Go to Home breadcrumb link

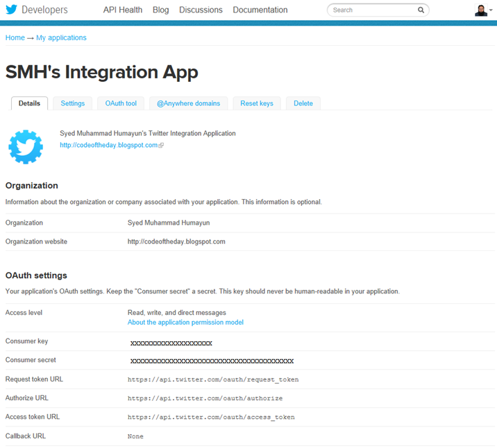[x=15, y=37]
